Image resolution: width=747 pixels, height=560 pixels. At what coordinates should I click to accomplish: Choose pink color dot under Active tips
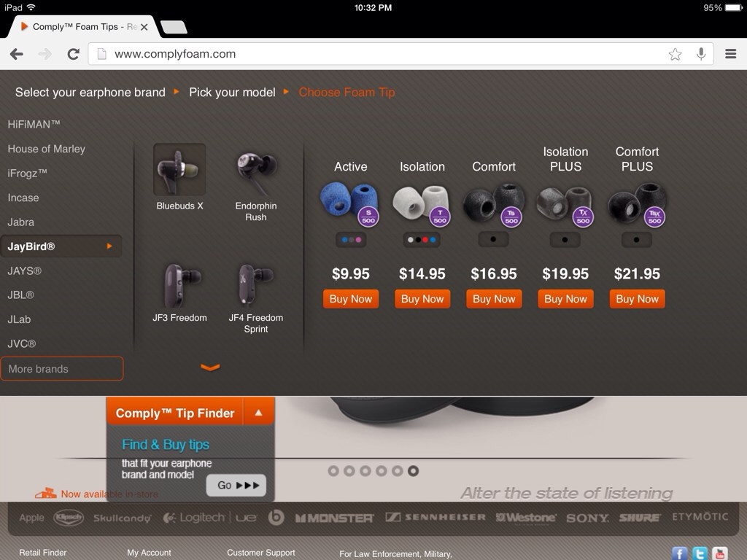click(x=358, y=239)
